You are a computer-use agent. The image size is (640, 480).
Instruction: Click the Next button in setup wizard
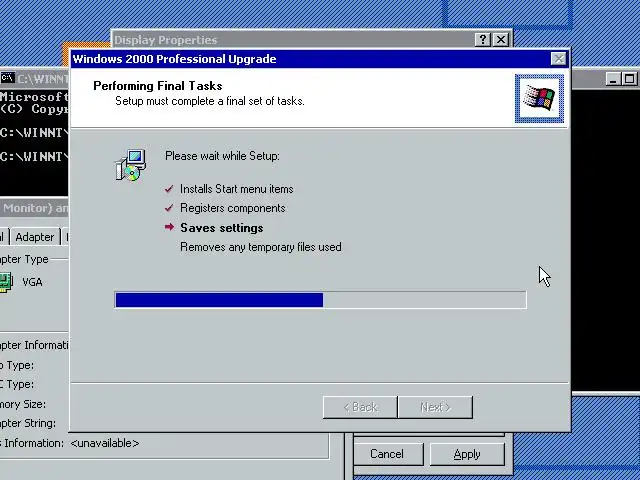point(436,407)
